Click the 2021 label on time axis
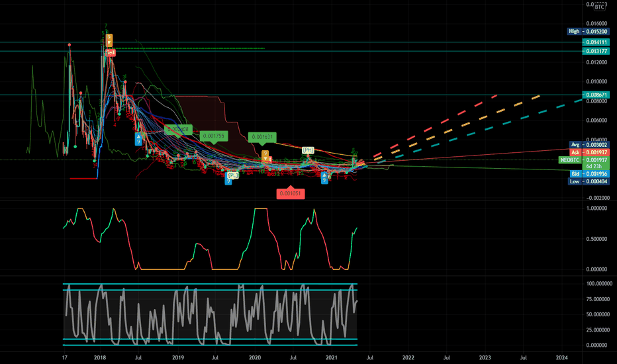 tap(331, 357)
